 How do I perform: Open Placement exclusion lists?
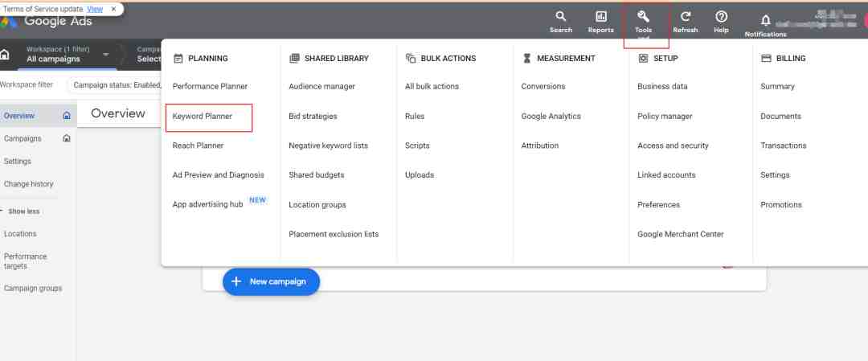334,234
